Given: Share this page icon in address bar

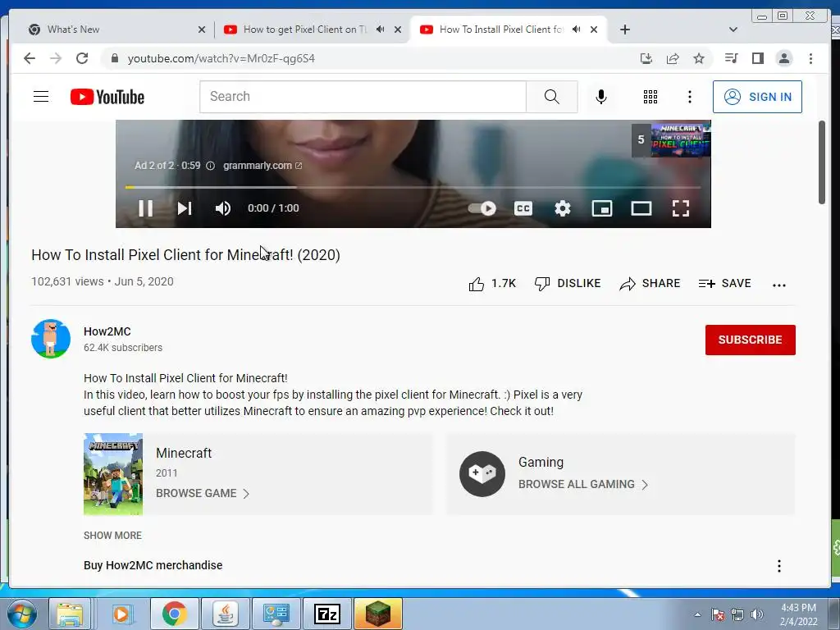Looking at the screenshot, I should [x=673, y=58].
